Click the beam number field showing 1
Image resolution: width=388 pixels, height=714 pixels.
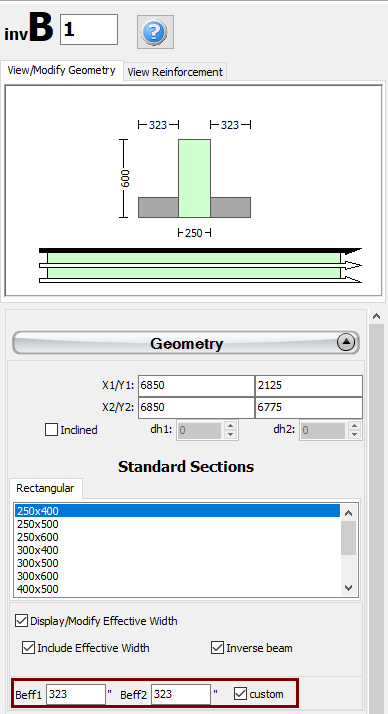point(89,30)
